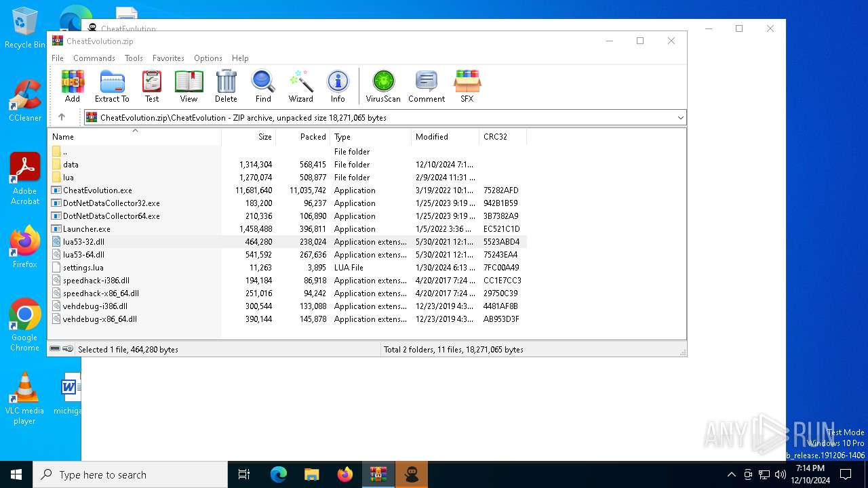Click the Windows Start button

pyautogui.click(x=16, y=474)
